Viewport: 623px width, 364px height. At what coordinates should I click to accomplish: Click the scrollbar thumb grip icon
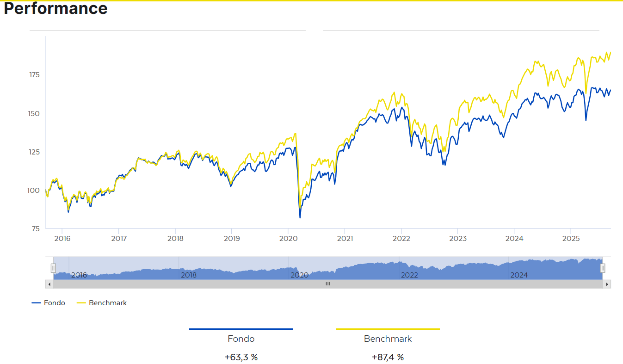click(x=328, y=284)
